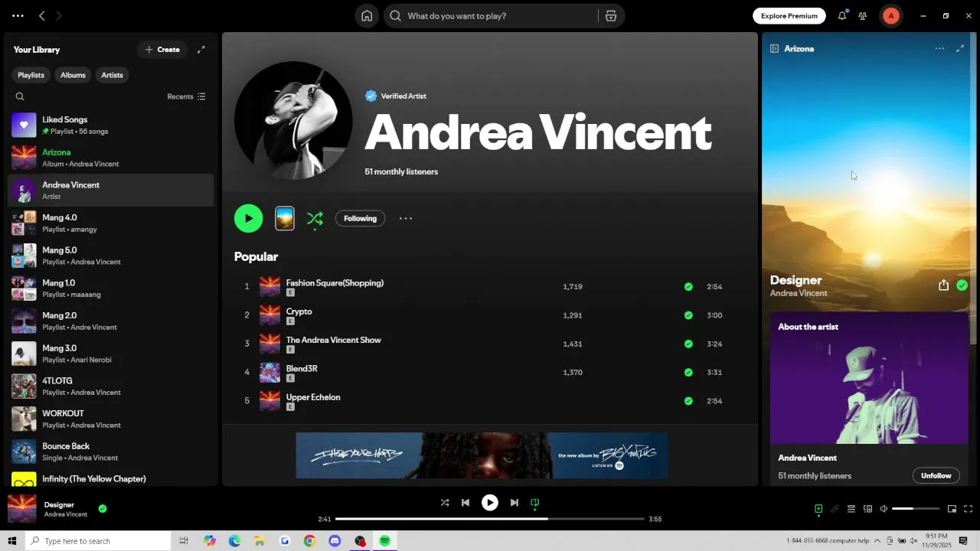Open Discord from the Windows taskbar
The width and height of the screenshot is (980, 551).
tap(335, 541)
